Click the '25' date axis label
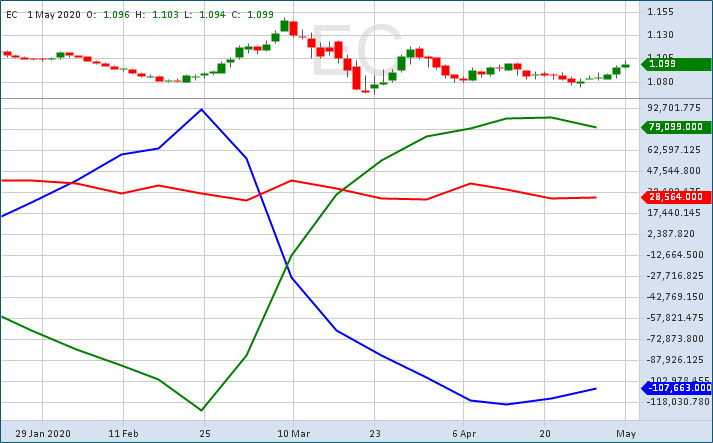The height and width of the screenshot is (443, 713). pyautogui.click(x=205, y=433)
